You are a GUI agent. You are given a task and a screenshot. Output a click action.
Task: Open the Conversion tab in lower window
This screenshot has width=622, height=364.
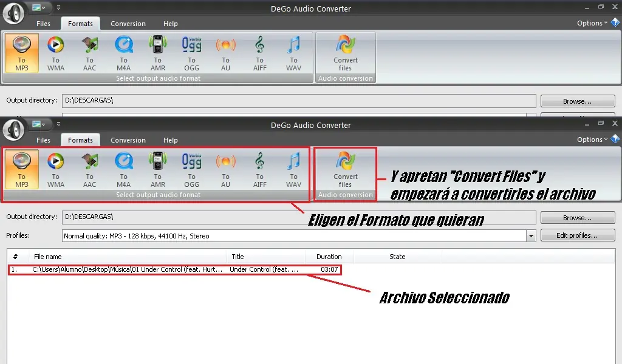pyautogui.click(x=128, y=140)
